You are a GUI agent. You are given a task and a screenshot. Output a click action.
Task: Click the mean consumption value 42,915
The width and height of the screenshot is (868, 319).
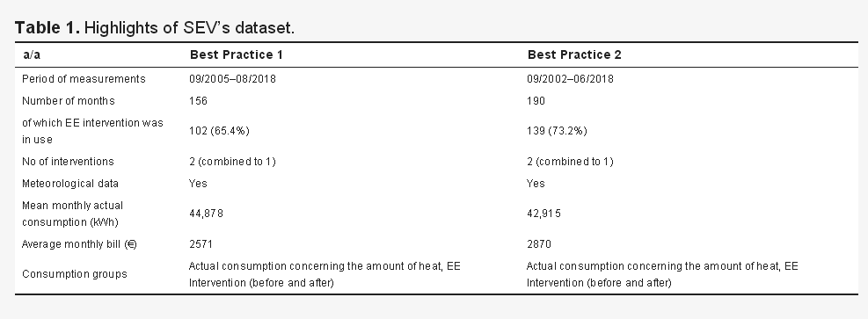(x=543, y=214)
